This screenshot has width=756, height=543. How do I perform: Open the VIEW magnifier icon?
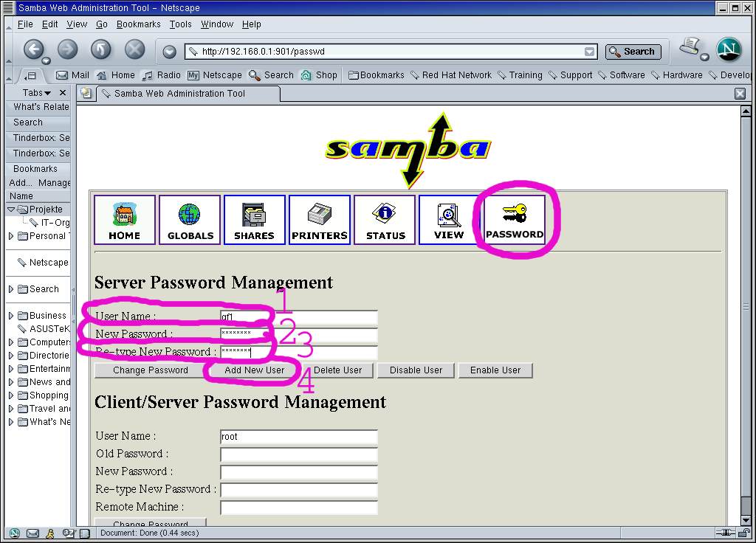[x=449, y=219]
